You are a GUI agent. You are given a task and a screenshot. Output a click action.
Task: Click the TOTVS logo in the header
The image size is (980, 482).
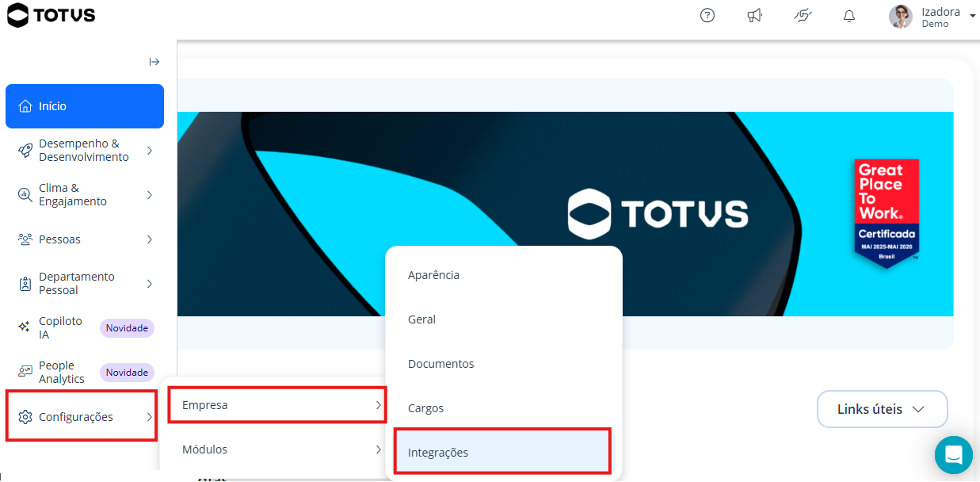coord(51,15)
